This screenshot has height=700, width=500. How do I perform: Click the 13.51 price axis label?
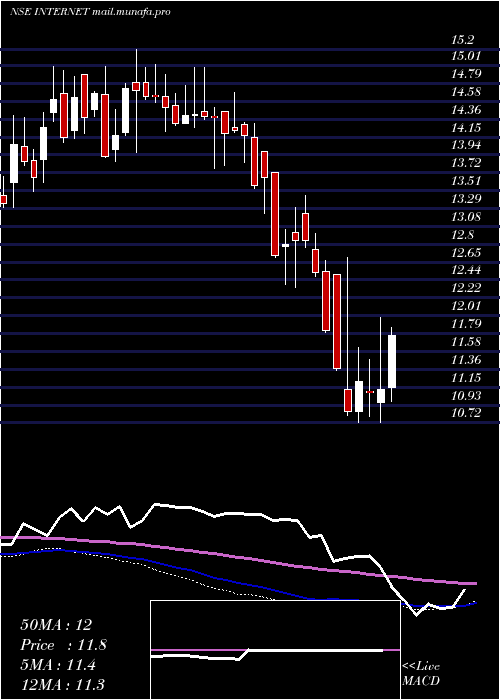466,181
